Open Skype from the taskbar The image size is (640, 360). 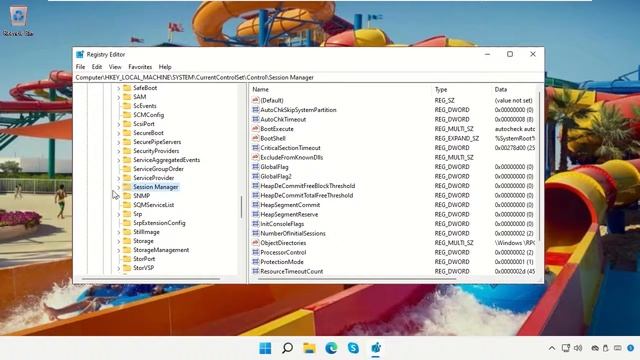click(353, 348)
